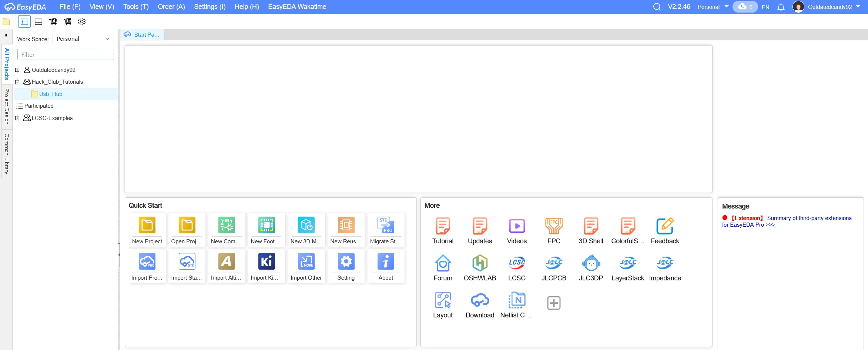The width and height of the screenshot is (868, 350).
Task: Open JLC3DP shortcut
Action: 591,268
